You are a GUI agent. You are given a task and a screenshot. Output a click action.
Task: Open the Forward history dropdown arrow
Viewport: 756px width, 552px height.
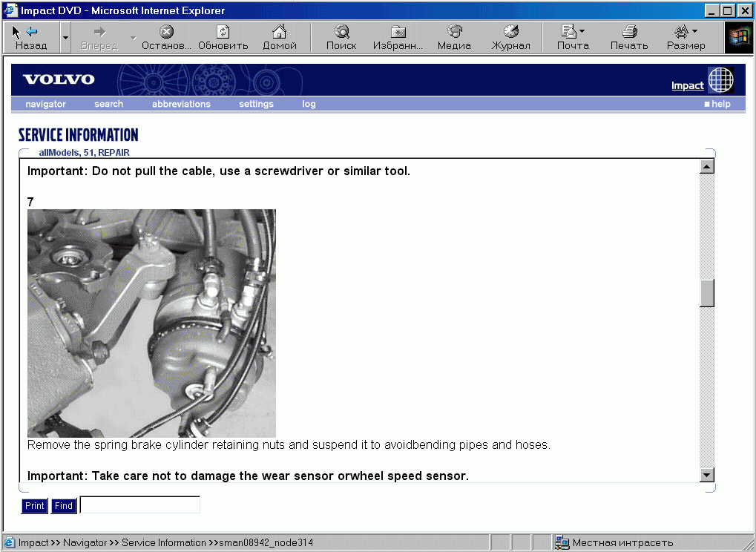click(134, 38)
